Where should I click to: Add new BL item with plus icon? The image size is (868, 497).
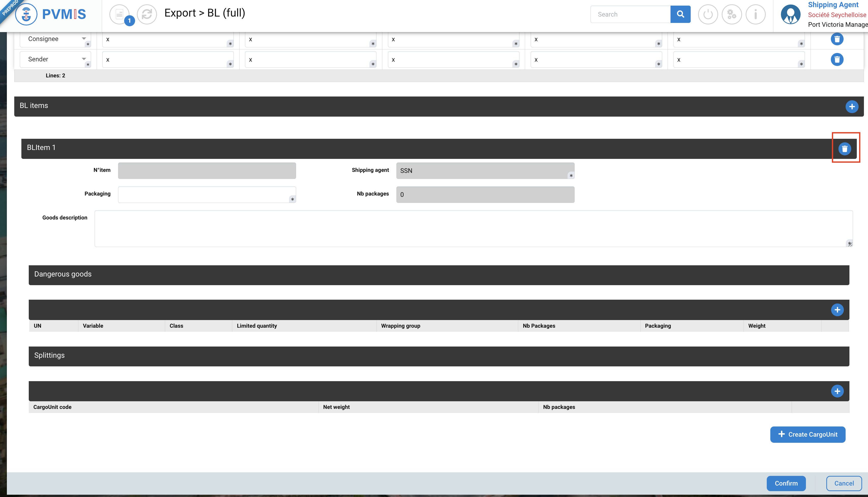[852, 106]
